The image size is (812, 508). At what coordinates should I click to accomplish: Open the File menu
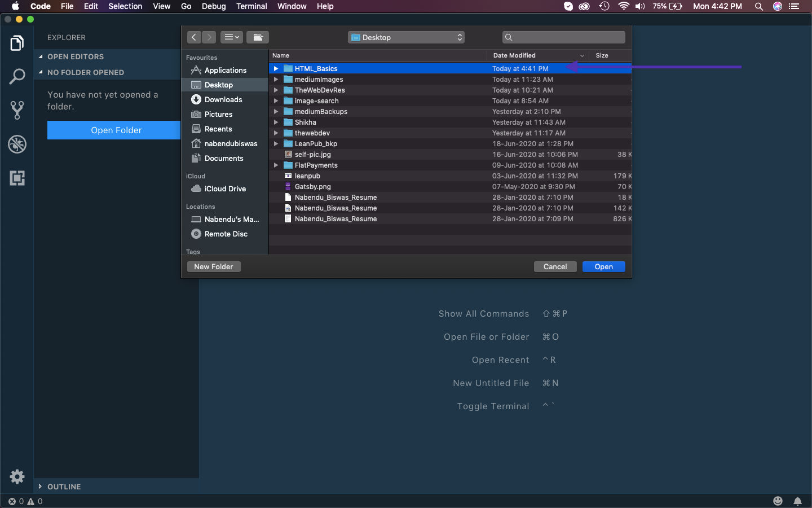tap(67, 6)
